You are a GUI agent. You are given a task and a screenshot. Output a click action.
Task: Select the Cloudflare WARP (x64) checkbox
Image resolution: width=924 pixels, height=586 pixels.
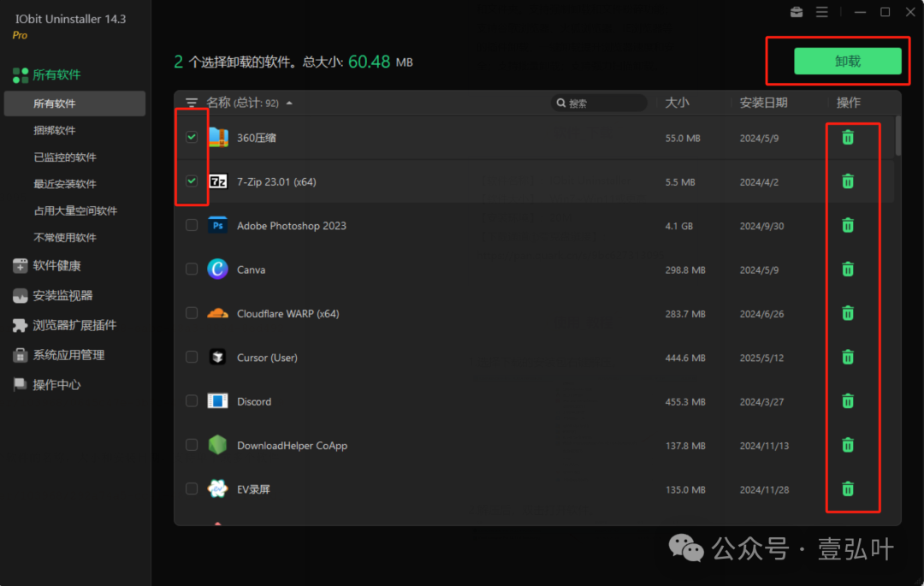point(192,313)
